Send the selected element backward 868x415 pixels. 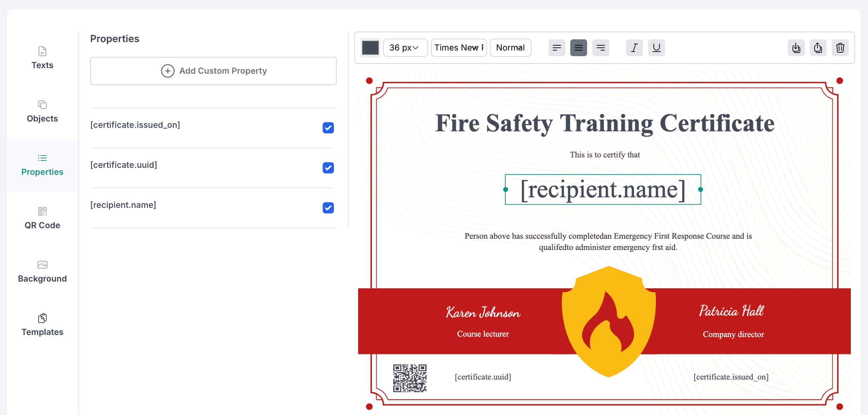pyautogui.click(x=796, y=48)
